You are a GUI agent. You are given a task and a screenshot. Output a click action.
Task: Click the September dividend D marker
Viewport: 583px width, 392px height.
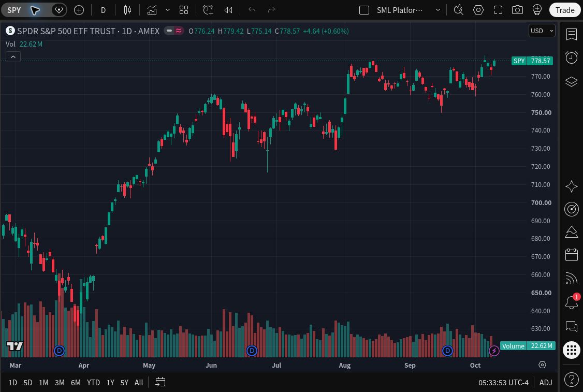click(x=447, y=351)
